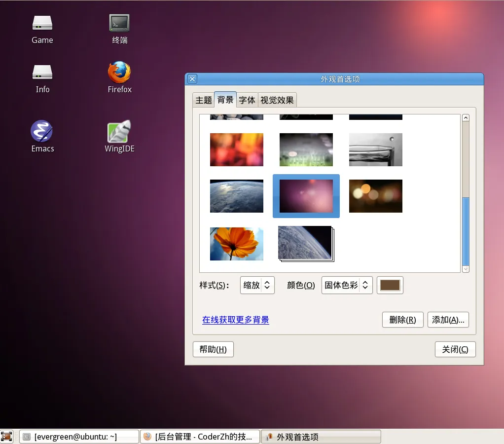
Task: Select the purple Ubuntu default wallpaper
Action: (x=306, y=196)
